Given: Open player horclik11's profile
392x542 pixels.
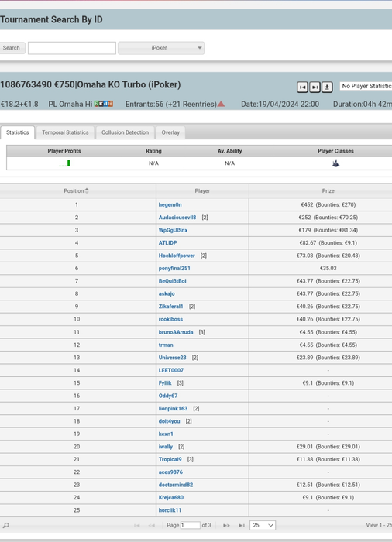Looking at the screenshot, I should pyautogui.click(x=170, y=510).
